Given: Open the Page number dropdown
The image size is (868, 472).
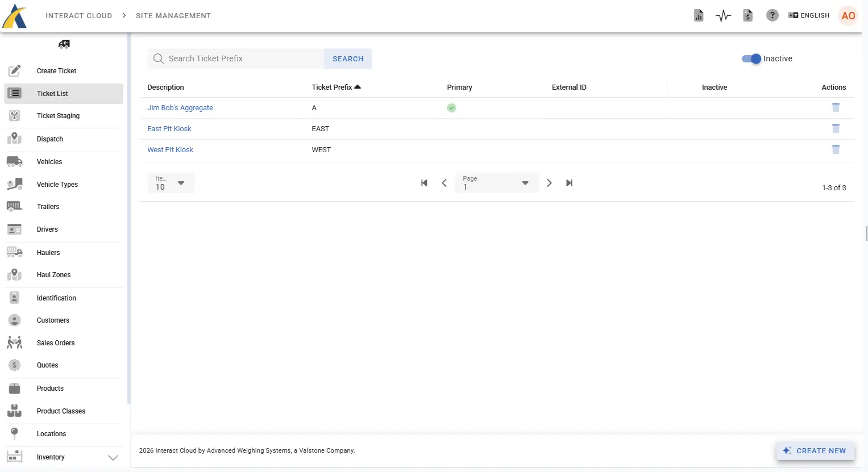Looking at the screenshot, I should (x=496, y=183).
